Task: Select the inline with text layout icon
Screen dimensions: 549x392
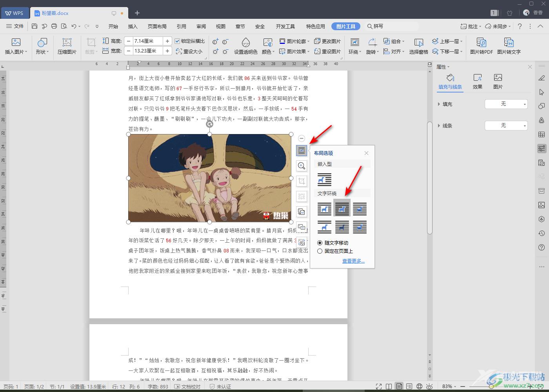Action: coord(324,180)
